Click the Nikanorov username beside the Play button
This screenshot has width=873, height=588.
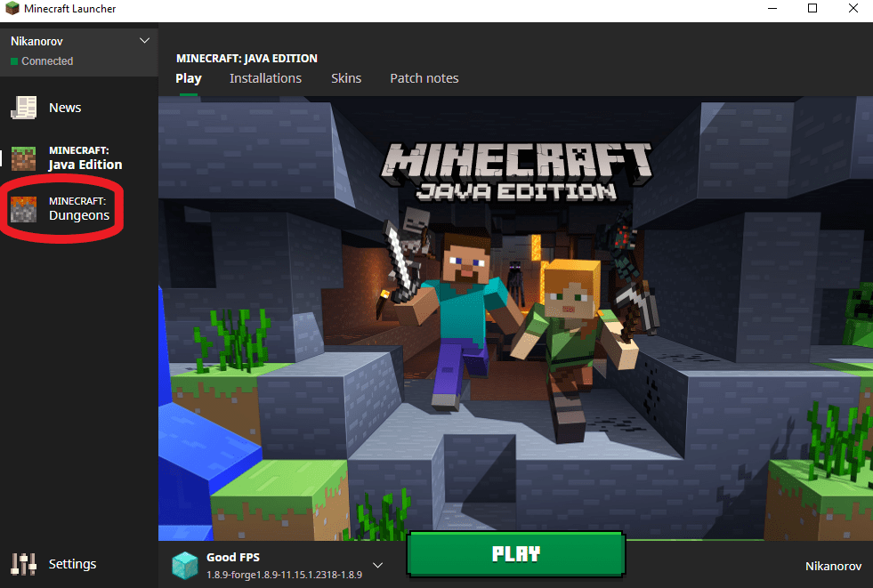coord(834,567)
